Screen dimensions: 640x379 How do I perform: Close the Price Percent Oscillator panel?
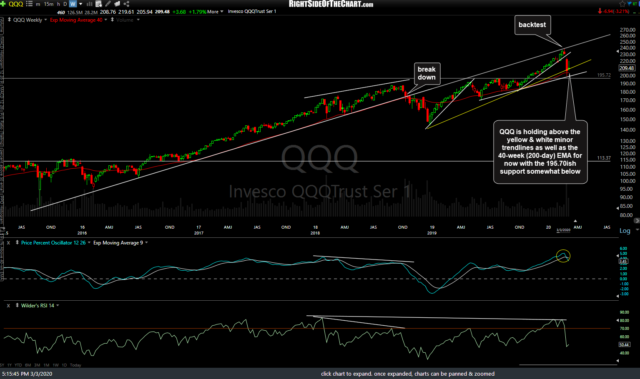pos(8,242)
